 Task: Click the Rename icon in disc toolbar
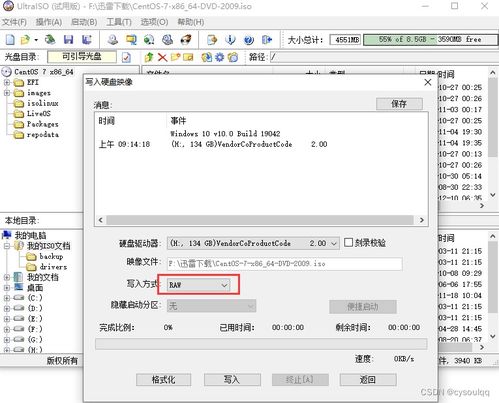click(x=188, y=57)
